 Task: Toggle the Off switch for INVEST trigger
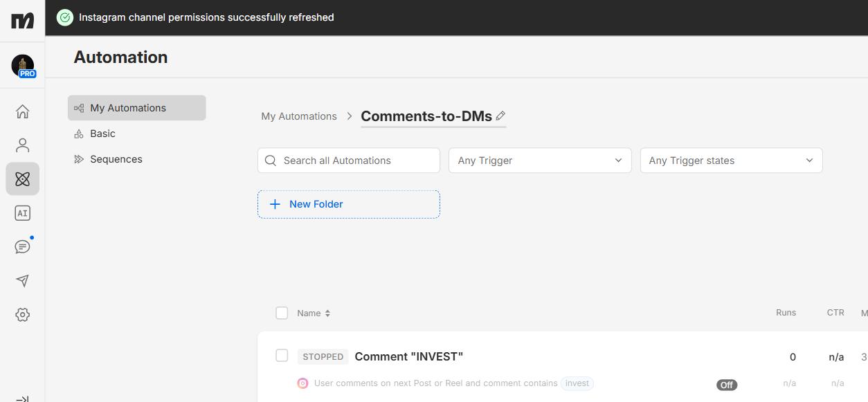coord(727,385)
